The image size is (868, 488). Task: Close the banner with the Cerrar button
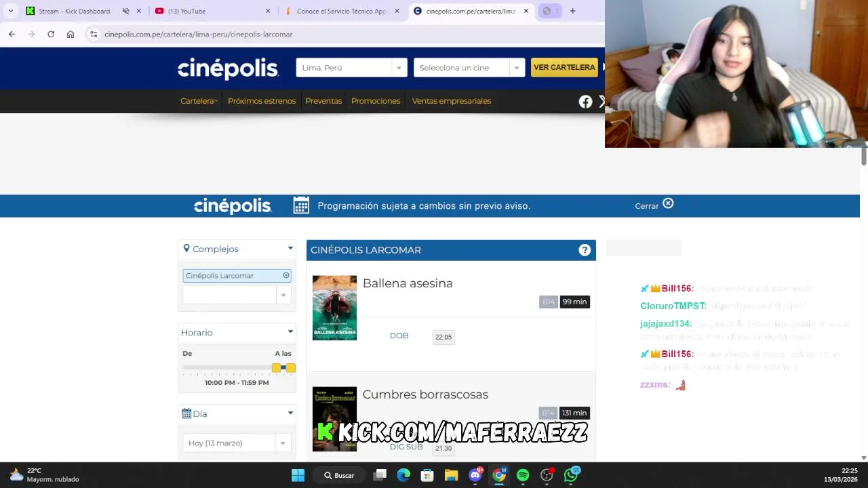pos(654,205)
